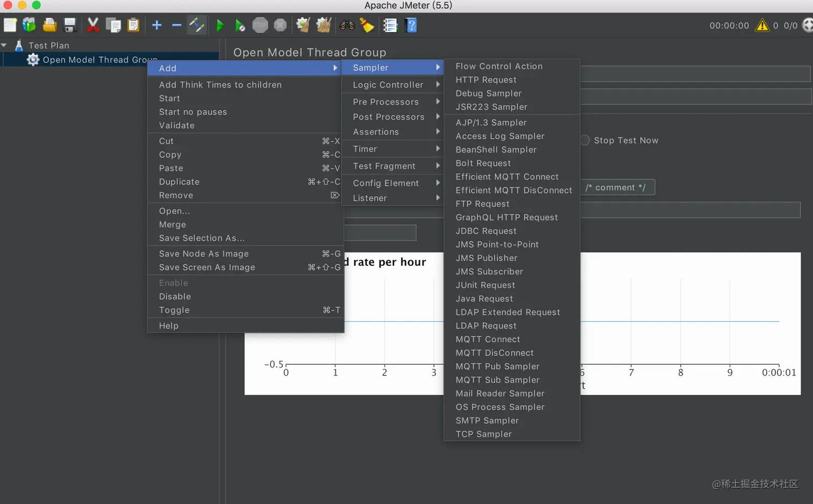Collapse the Test Plan tree node
Image resolution: width=813 pixels, height=504 pixels.
(x=4, y=45)
